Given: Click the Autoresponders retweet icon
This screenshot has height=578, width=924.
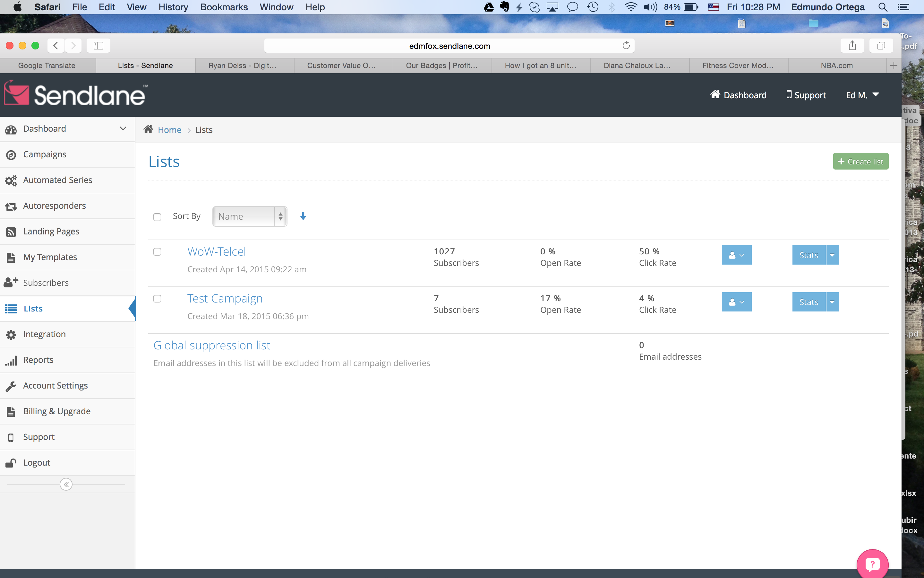Looking at the screenshot, I should tap(11, 206).
